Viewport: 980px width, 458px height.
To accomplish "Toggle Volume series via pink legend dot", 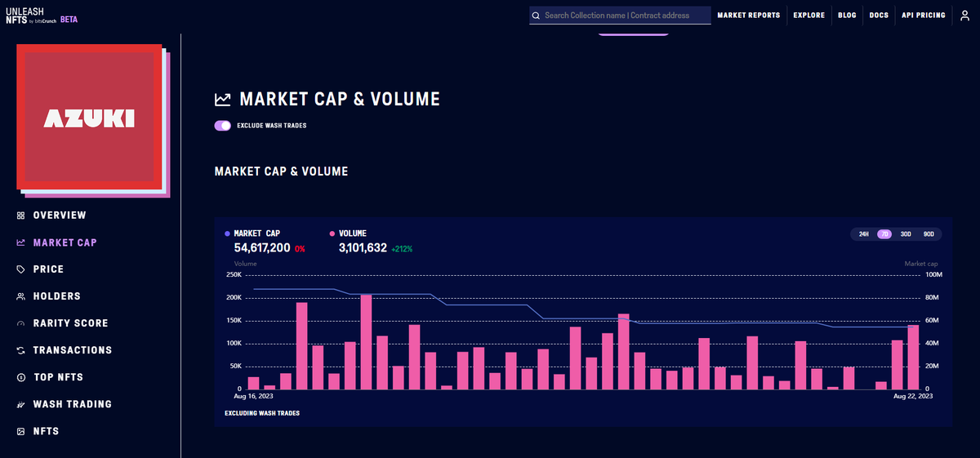I will pos(332,233).
